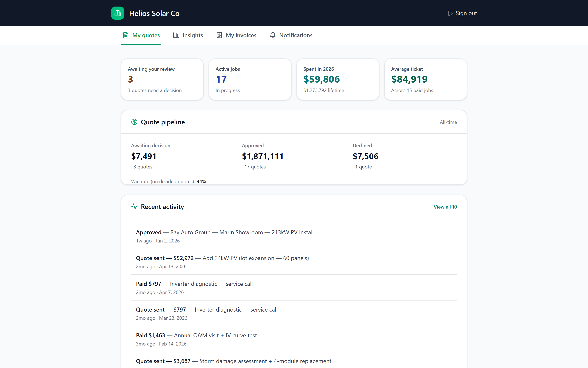Click the My invoices receipt icon
This screenshot has height=368, width=588.
[x=219, y=35]
